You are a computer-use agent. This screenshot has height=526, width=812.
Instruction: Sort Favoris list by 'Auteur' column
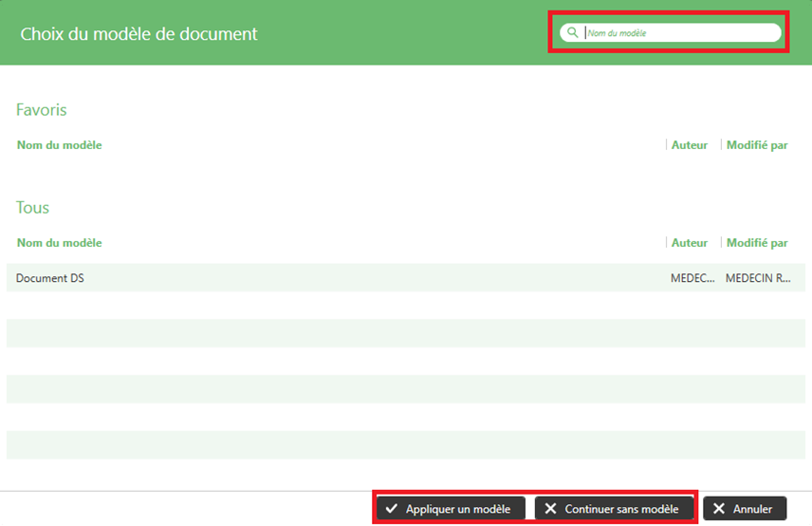click(x=690, y=145)
